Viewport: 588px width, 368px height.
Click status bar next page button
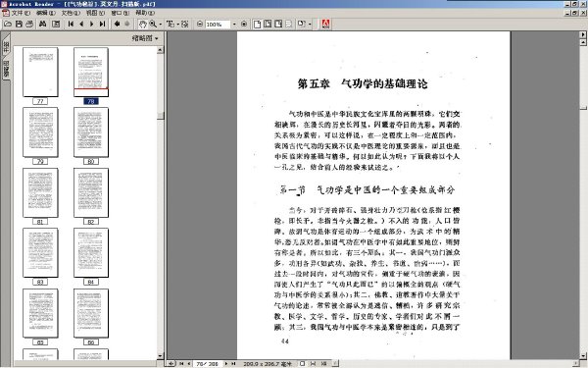(x=226, y=363)
